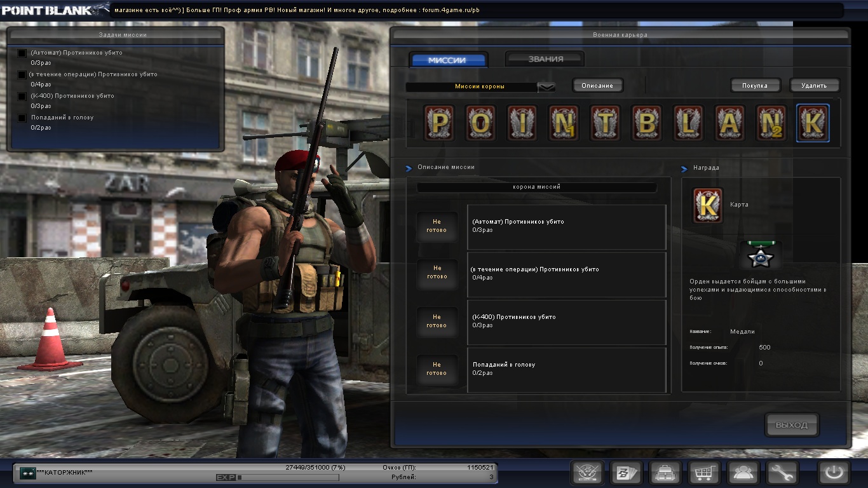This screenshot has height=488, width=868.
Task: Click the ВЫХОД button
Action: [x=792, y=425]
